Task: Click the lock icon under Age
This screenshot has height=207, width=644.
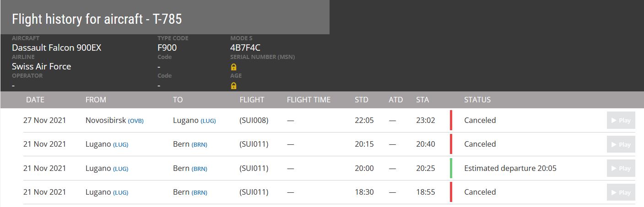Action: click(233, 85)
